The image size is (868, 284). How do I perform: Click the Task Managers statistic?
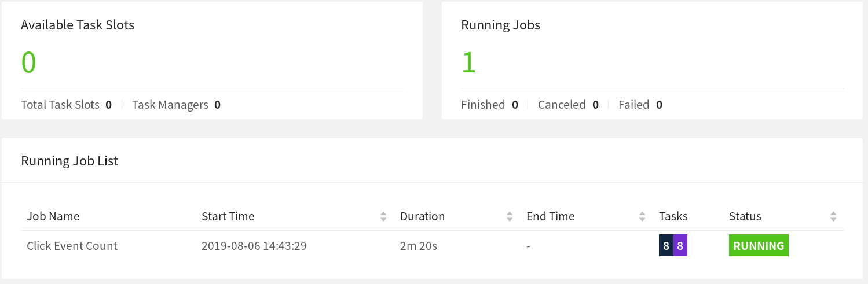point(176,105)
